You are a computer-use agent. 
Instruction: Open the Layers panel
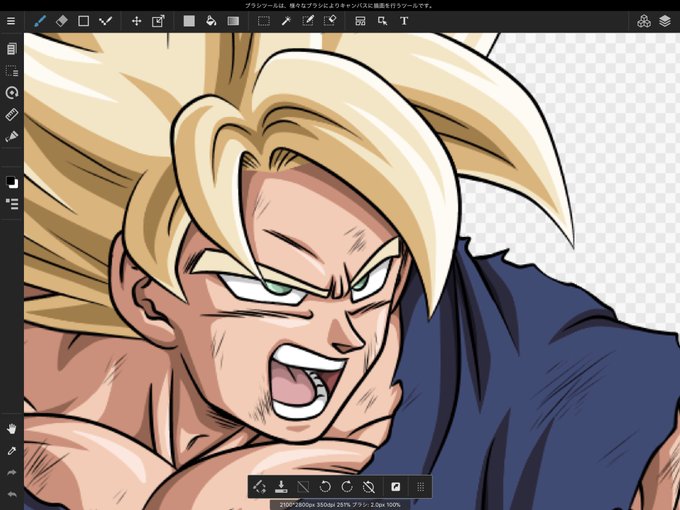(x=665, y=21)
